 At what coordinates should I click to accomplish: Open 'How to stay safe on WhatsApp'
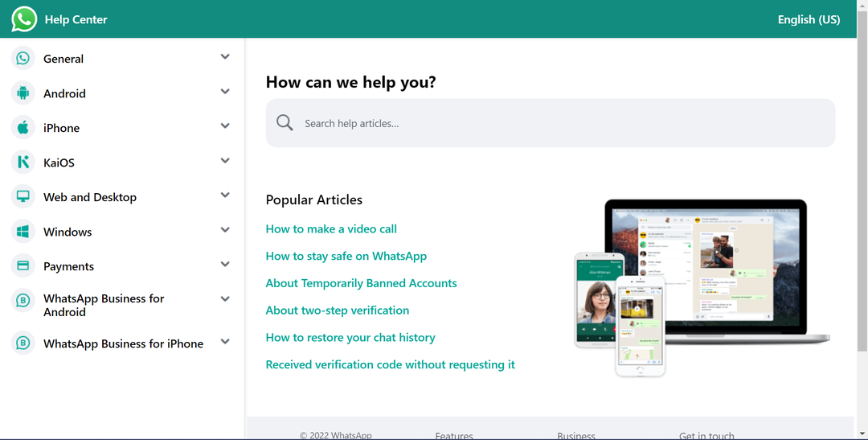(346, 256)
